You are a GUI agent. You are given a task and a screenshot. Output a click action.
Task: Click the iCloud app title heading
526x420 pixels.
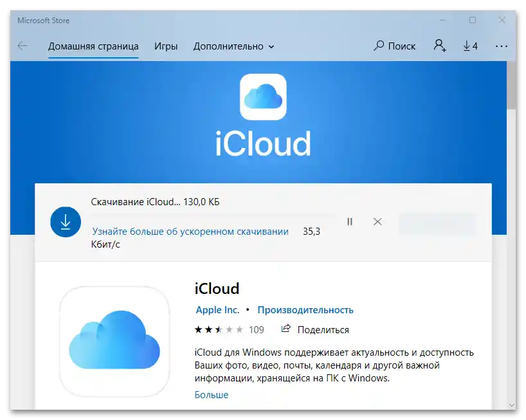coord(217,289)
